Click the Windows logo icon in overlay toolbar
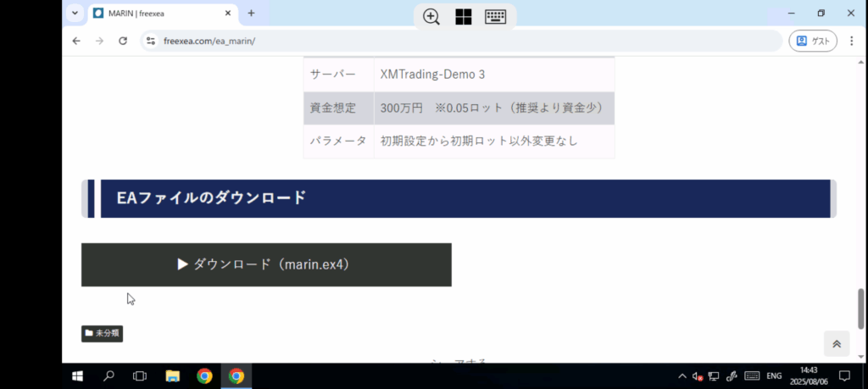 pos(463,17)
